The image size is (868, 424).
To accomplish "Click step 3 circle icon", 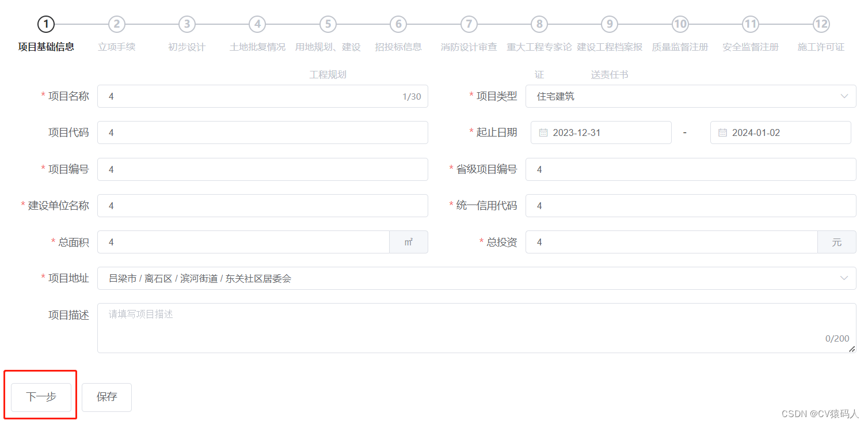I will (186, 24).
